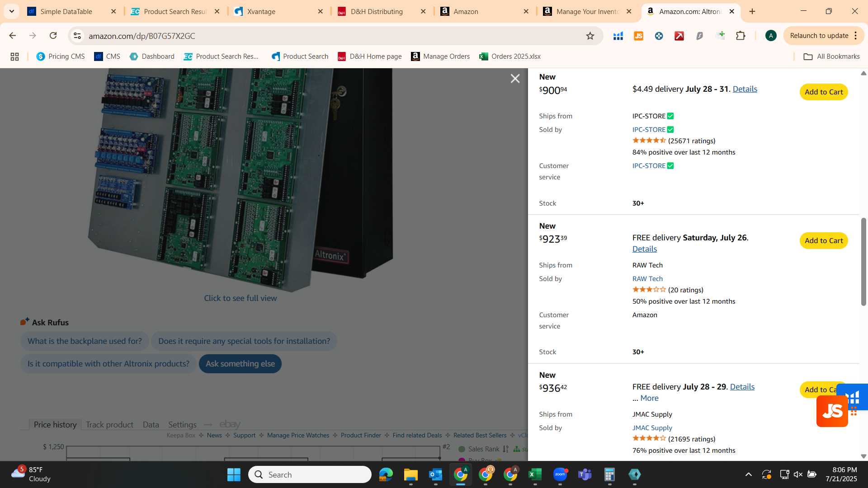868x488 pixels.
Task: Select the Keepa Data tab
Action: click(151, 425)
